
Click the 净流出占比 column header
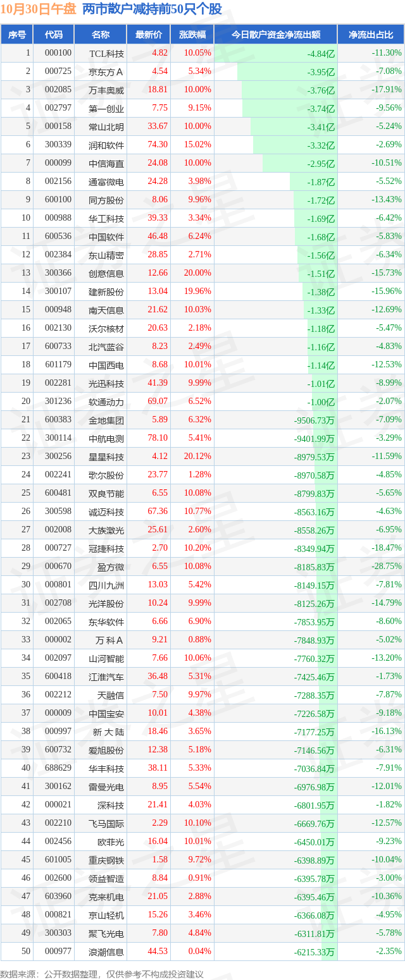click(371, 35)
